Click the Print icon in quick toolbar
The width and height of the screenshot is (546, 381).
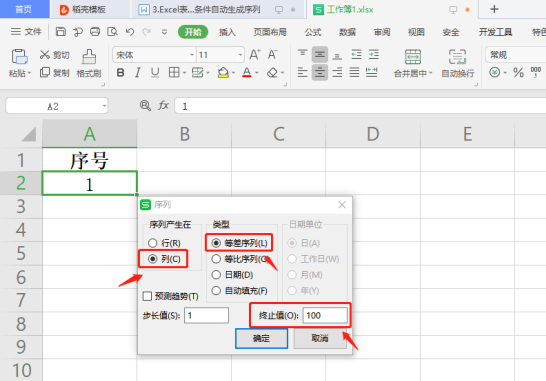[x=95, y=32]
